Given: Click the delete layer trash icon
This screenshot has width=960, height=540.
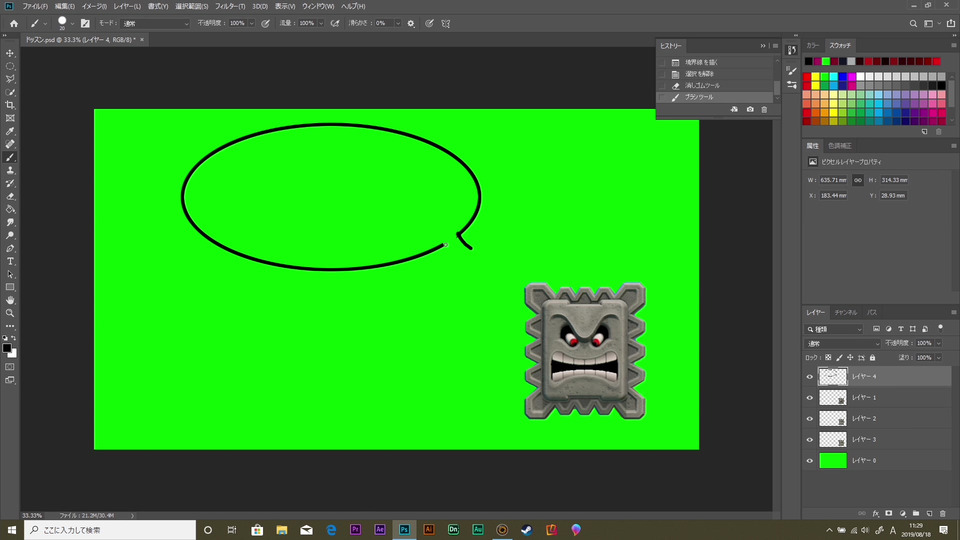Looking at the screenshot, I should 942,513.
